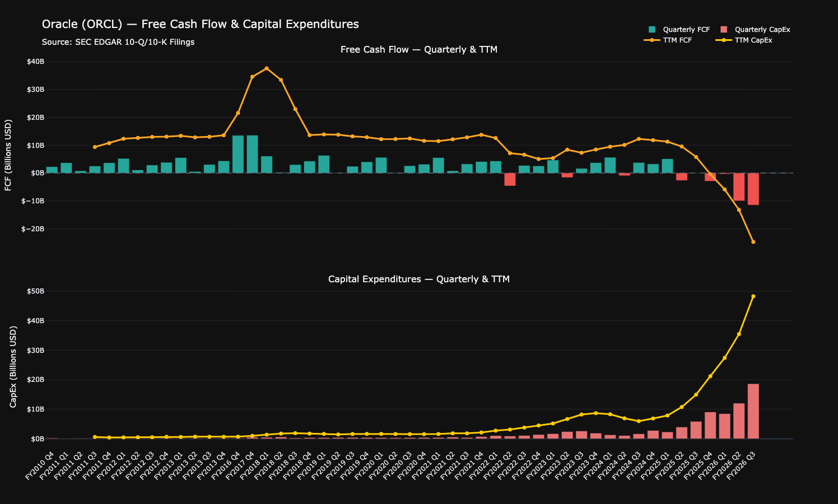Screen dimensions: 838x504
Task: Click the FCF (Billions USD) axis title
Action: 8,155
